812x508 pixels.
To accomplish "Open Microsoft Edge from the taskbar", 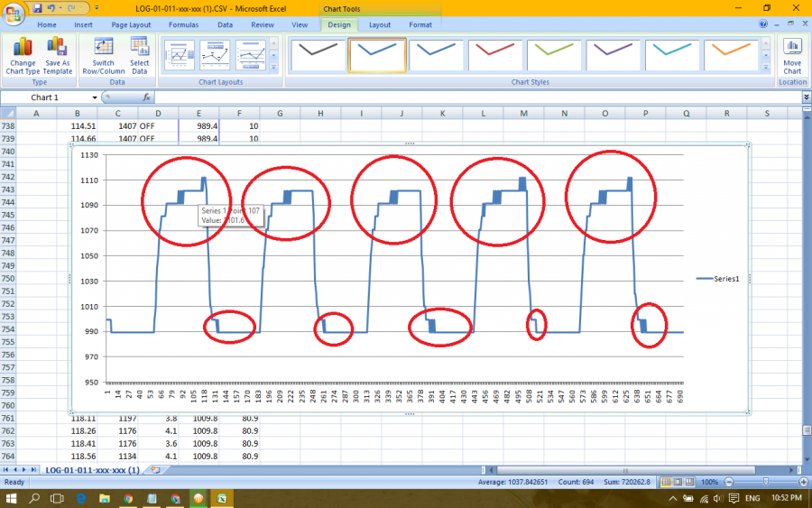I will [80, 498].
